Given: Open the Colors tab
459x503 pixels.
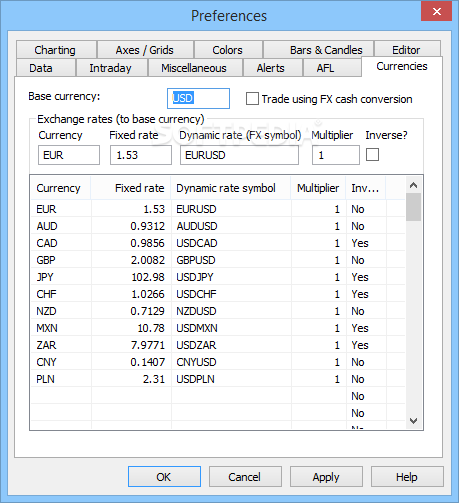Looking at the screenshot, I should pos(228,50).
